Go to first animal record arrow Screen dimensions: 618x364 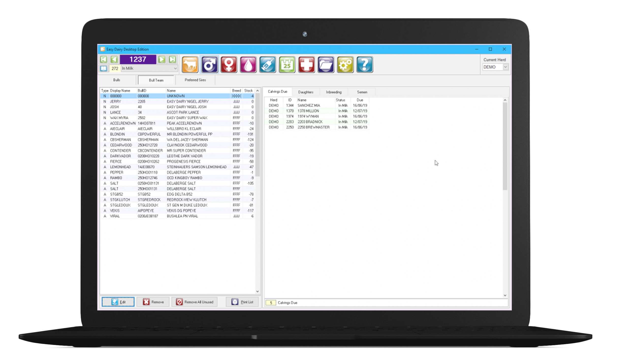point(103,59)
